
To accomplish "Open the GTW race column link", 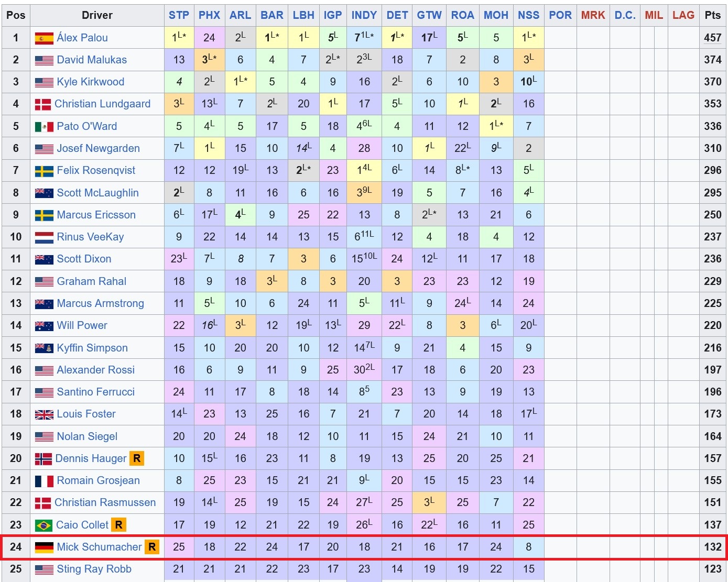I will [x=429, y=15].
